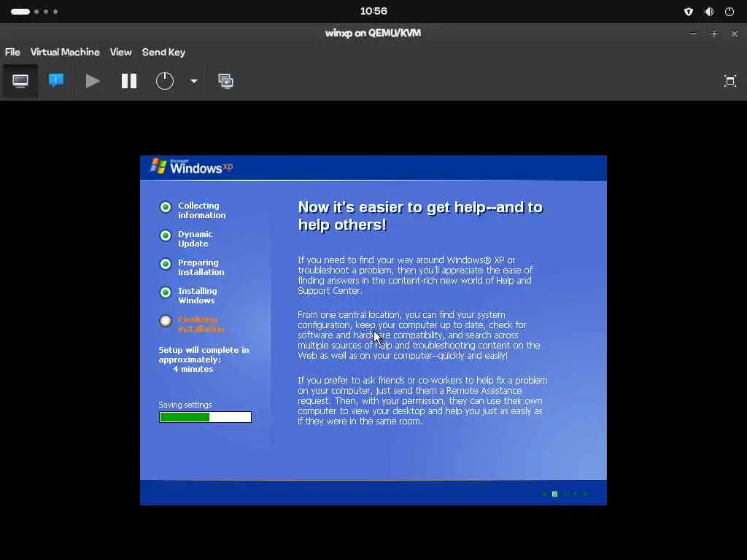
Task: Click the Windows XP logo
Action: (x=192, y=167)
